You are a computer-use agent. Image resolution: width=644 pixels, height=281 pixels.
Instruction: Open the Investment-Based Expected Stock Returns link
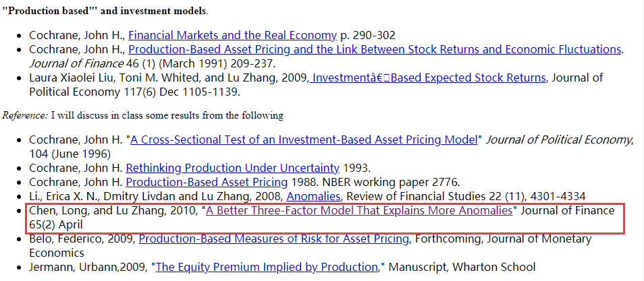[427, 78]
